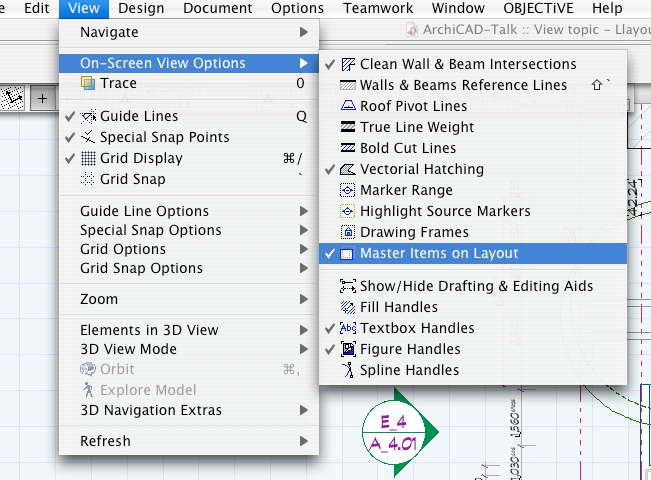Image resolution: width=651 pixels, height=480 pixels.
Task: Click the Roof Pivot Lines icon
Action: coord(348,105)
